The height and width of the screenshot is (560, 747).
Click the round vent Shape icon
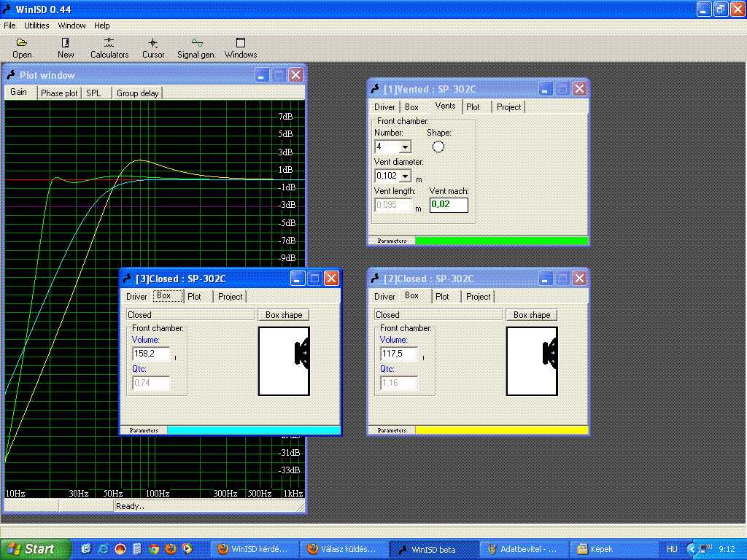point(438,147)
